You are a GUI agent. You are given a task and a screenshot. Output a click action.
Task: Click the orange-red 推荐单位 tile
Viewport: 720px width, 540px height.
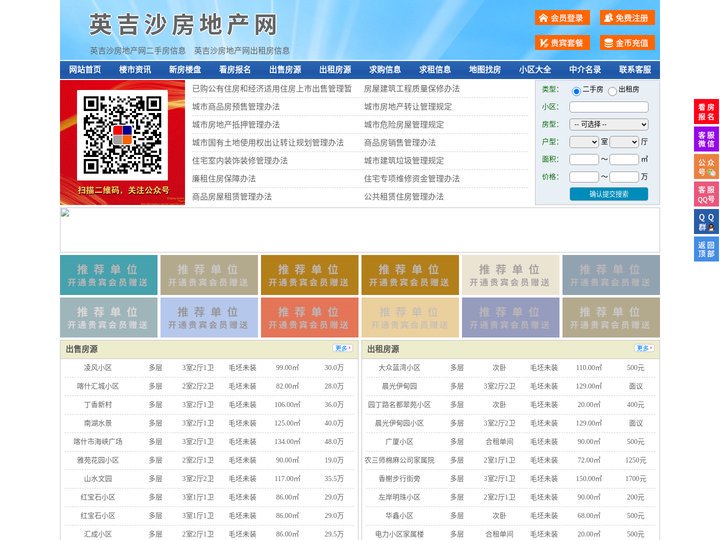[309, 317]
